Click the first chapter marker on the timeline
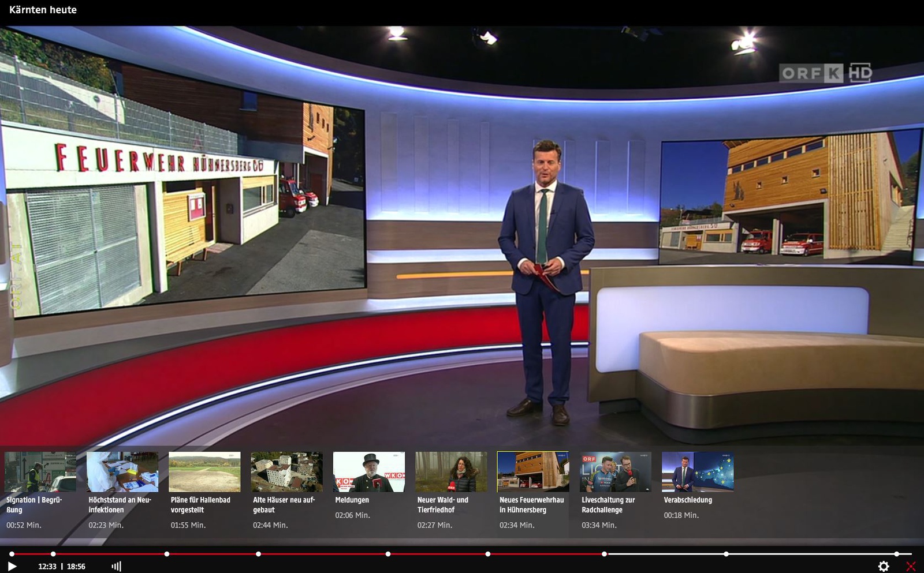Screen dimensions: 924x573 (12, 554)
